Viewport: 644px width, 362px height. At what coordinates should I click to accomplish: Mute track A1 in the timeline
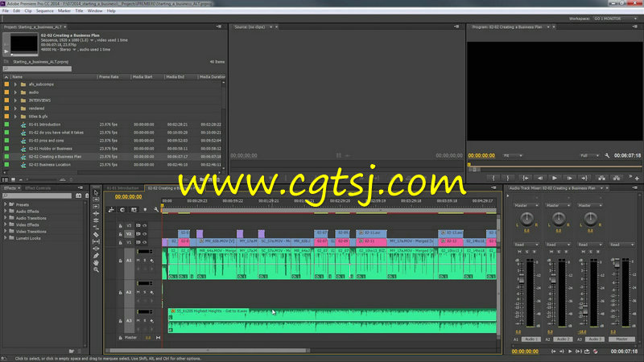pos(138,260)
